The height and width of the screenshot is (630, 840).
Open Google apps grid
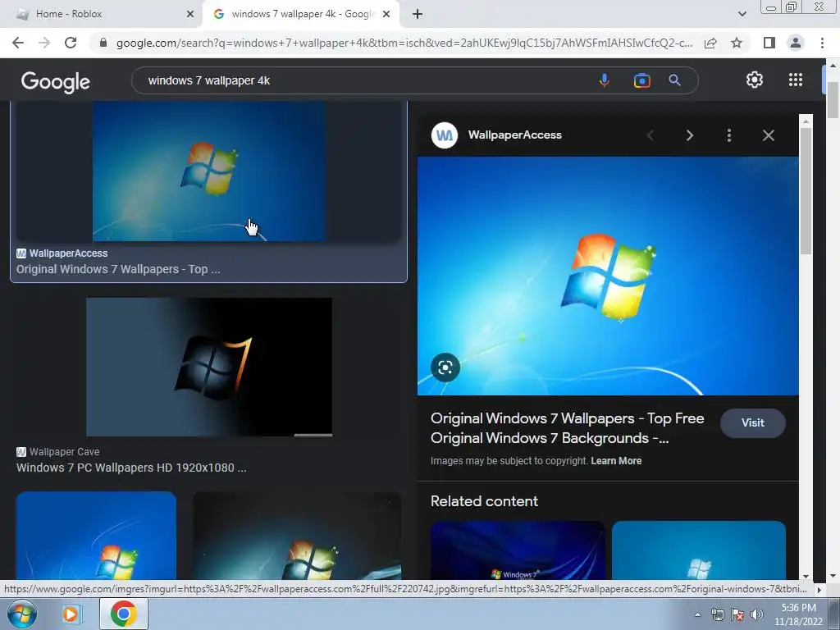tap(796, 80)
